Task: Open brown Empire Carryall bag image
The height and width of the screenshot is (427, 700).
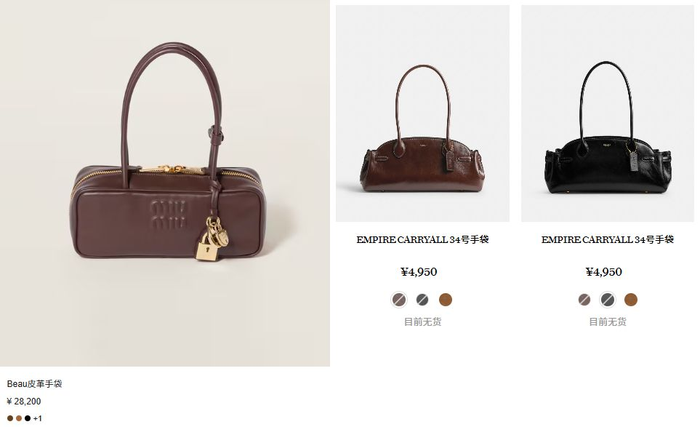Action: [x=422, y=113]
